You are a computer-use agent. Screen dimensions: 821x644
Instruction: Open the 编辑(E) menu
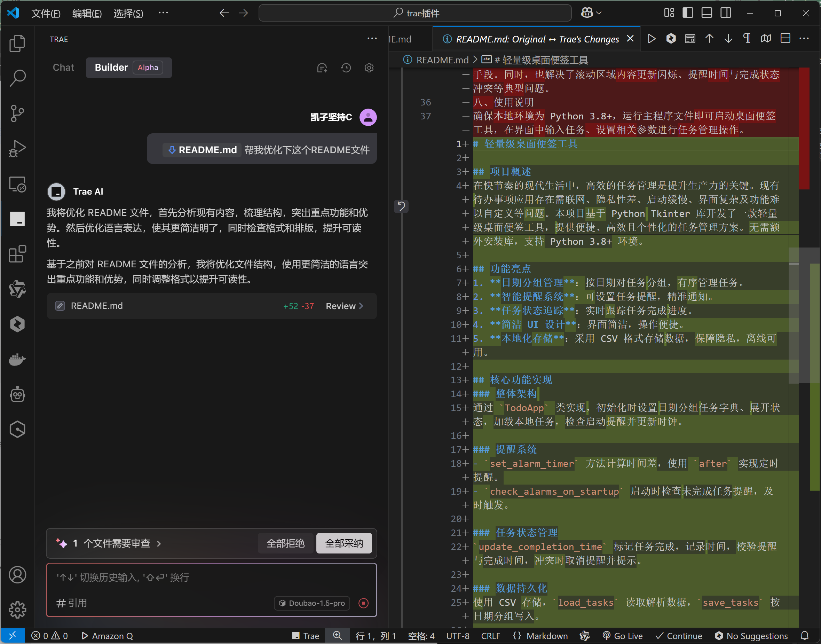pyautogui.click(x=87, y=14)
